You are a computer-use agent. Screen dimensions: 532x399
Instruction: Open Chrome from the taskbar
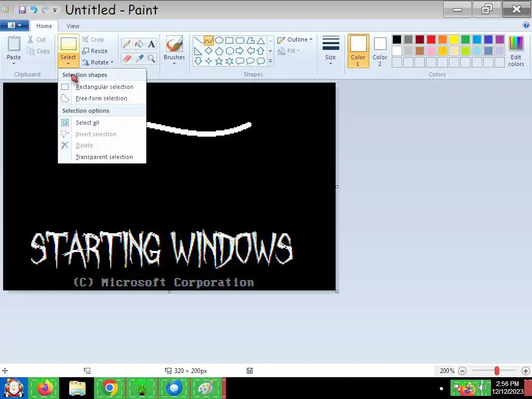click(109, 388)
